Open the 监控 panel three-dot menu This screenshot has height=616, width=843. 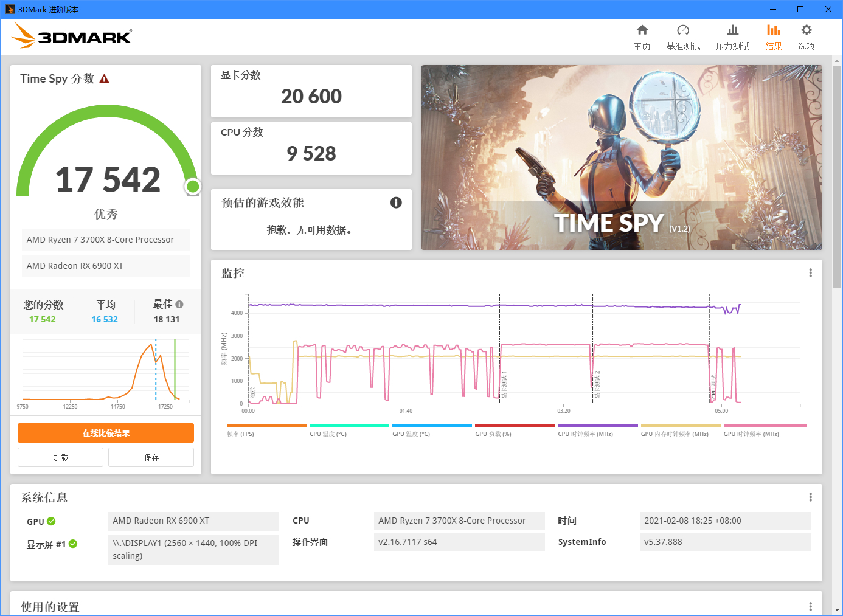pos(810,273)
